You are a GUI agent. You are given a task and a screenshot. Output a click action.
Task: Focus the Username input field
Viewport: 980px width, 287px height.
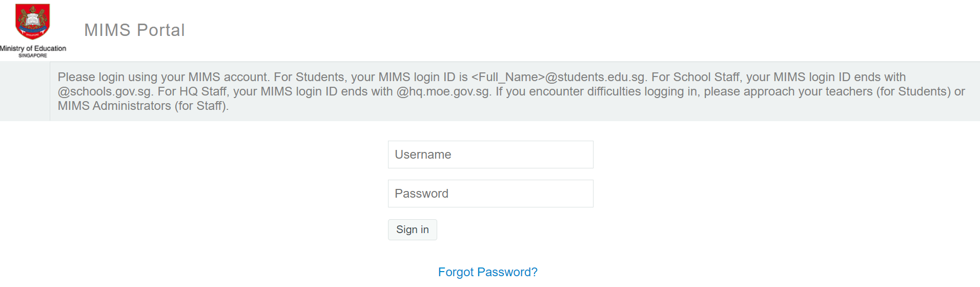[x=491, y=155]
